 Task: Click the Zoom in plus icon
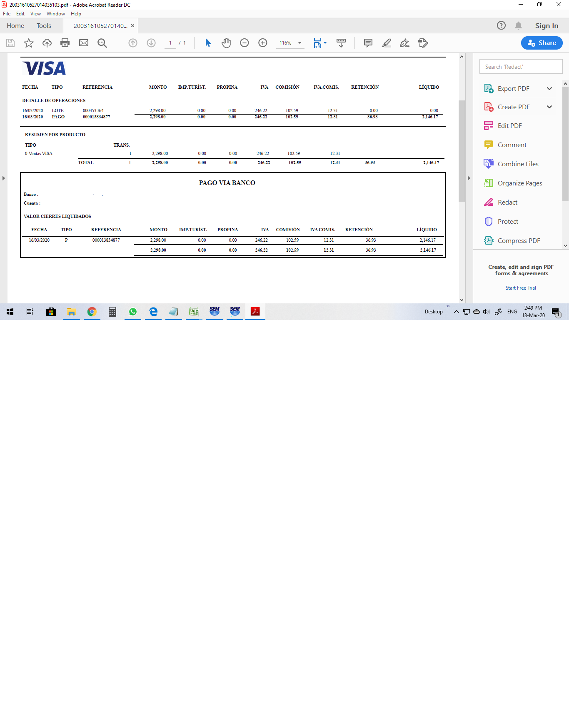click(263, 43)
